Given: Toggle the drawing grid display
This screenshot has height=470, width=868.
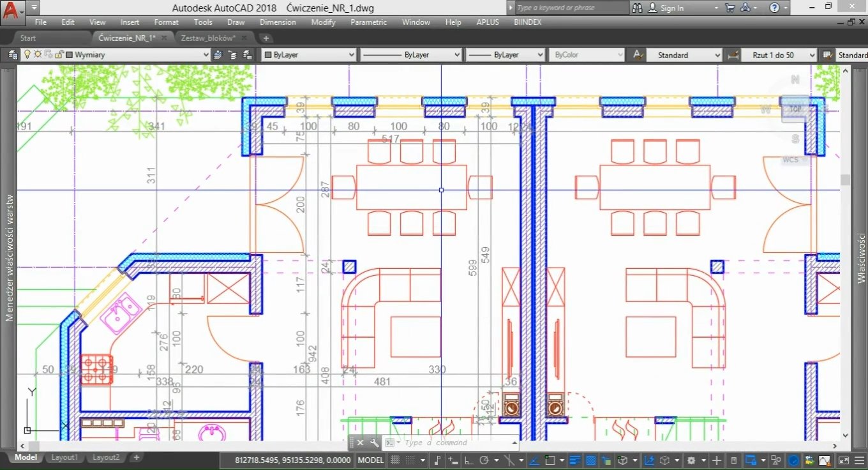Looking at the screenshot, I should pos(396,460).
